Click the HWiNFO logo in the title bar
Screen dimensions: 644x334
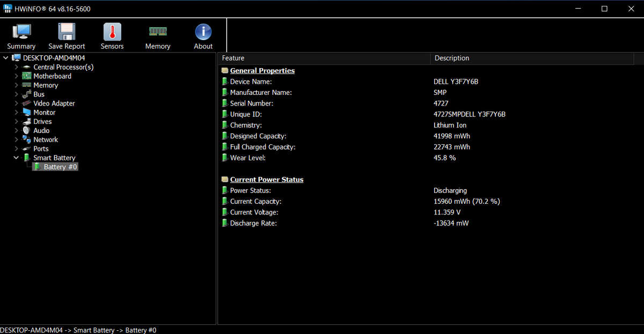8,8
